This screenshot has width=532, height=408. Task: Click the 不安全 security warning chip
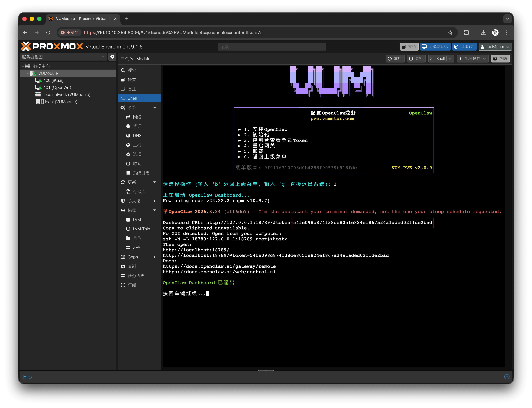coord(69,33)
